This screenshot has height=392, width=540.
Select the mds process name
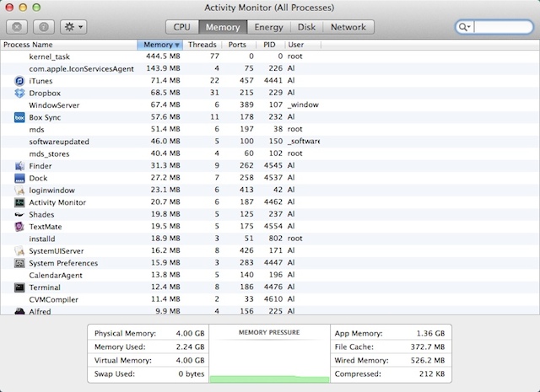coord(36,130)
